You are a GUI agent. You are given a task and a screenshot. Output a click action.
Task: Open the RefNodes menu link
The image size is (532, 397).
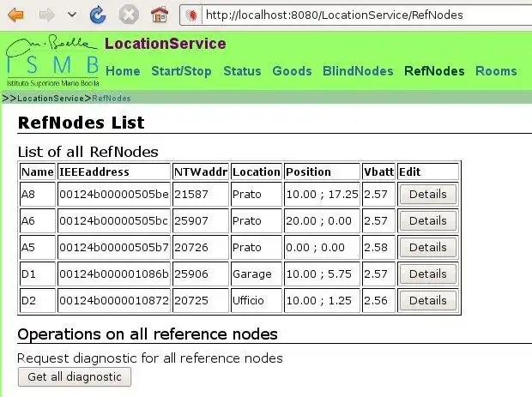[434, 71]
